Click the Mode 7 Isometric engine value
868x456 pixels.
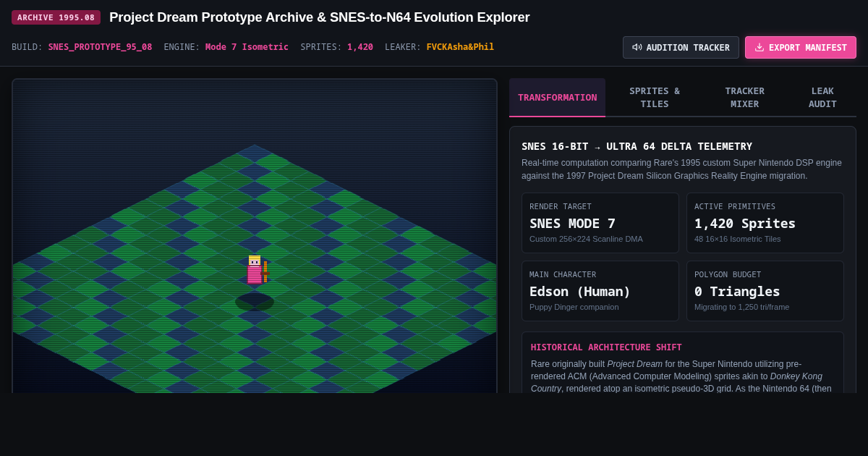(x=247, y=47)
